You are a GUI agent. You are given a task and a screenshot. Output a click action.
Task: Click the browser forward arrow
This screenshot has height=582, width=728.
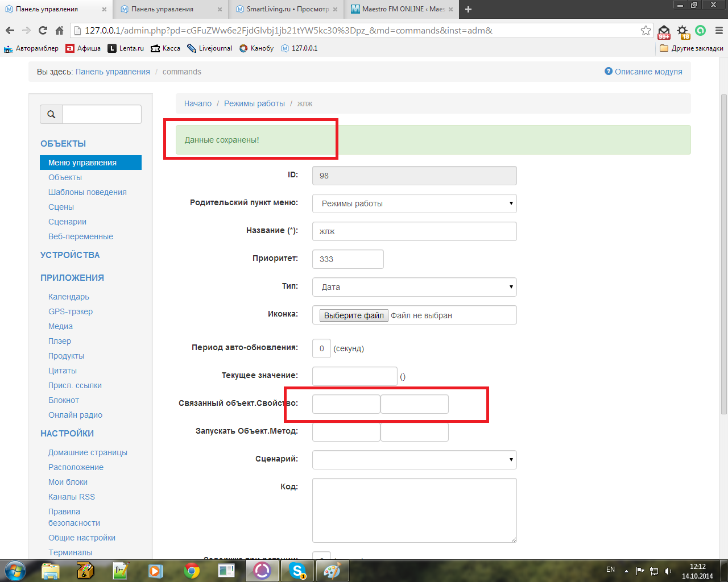[26, 31]
